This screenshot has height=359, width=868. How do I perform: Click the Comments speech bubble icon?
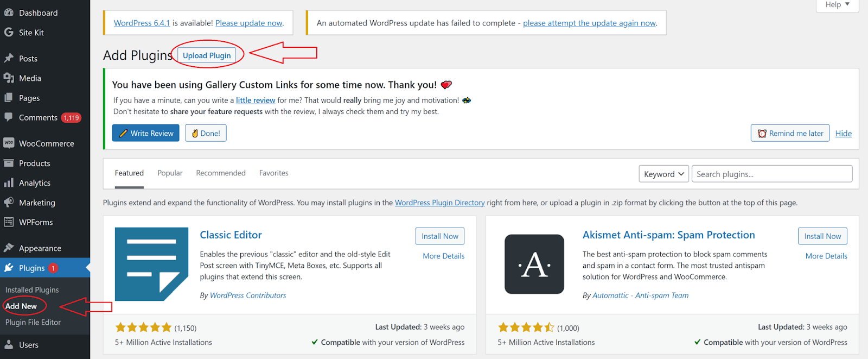coord(9,117)
